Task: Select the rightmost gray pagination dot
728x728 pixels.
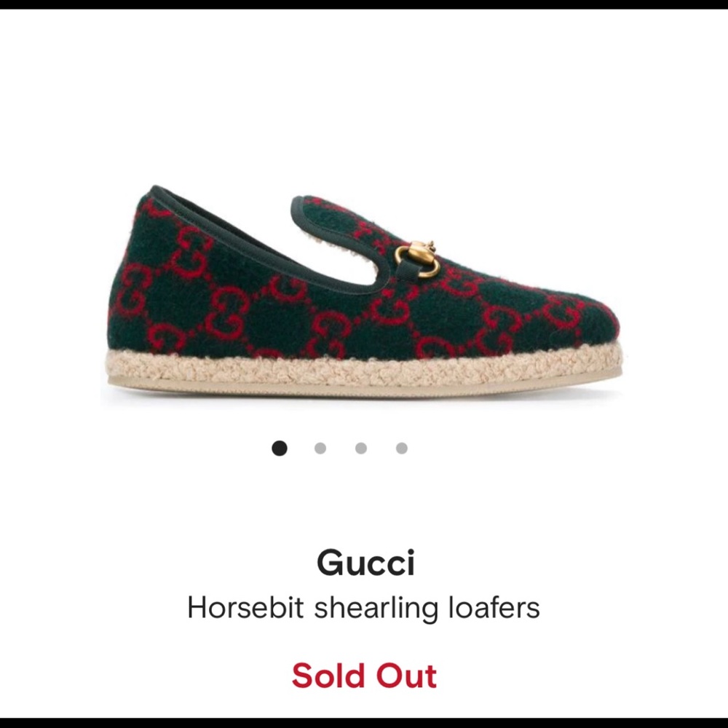Action: [400, 449]
